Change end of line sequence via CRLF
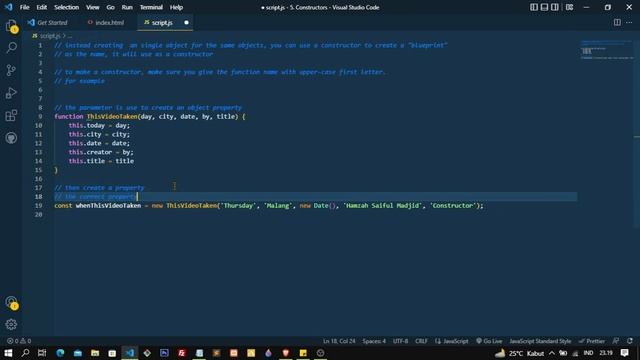640x360 pixels. (x=421, y=341)
